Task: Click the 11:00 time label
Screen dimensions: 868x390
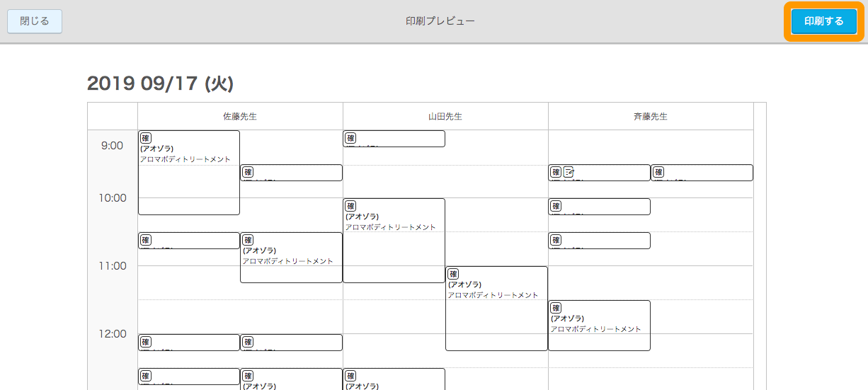Action: 112,266
